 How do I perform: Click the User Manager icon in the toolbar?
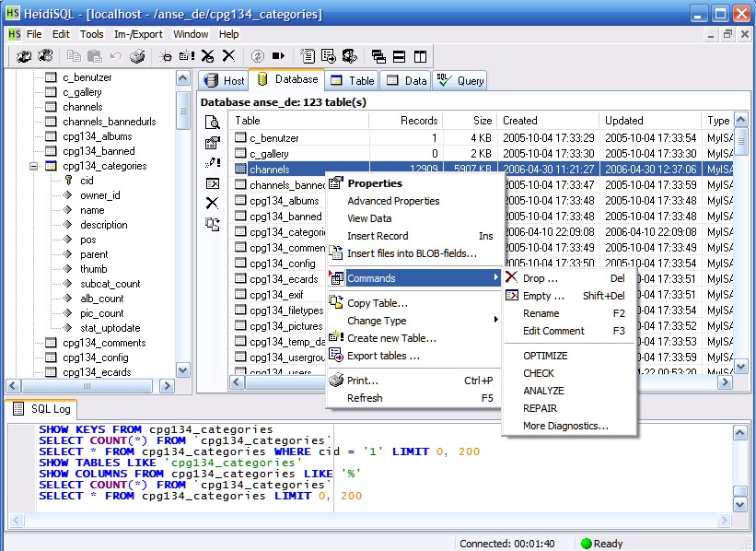coord(349,56)
